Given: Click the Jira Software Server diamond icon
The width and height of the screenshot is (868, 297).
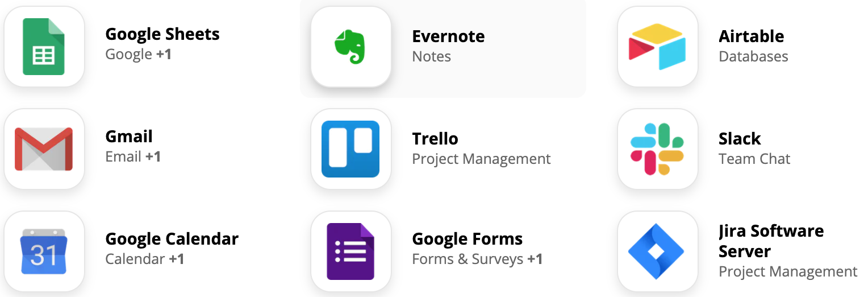Looking at the screenshot, I should coord(658,251).
